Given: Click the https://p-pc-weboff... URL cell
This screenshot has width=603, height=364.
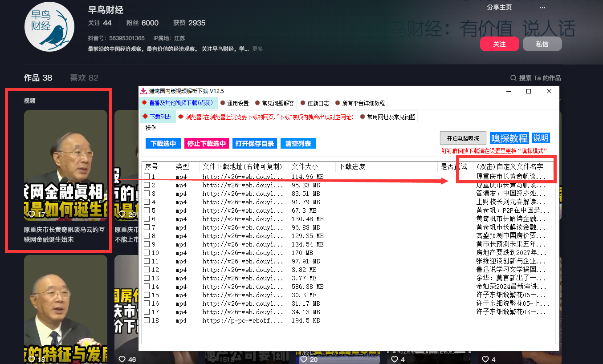Looking at the screenshot, I should click(x=243, y=320).
